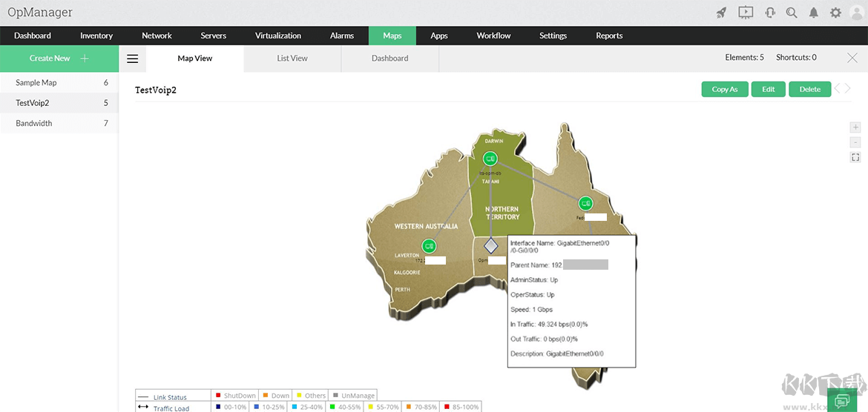Image resolution: width=868 pixels, height=412 pixels.
Task: Open the Workflow menu
Action: pyautogui.click(x=494, y=36)
